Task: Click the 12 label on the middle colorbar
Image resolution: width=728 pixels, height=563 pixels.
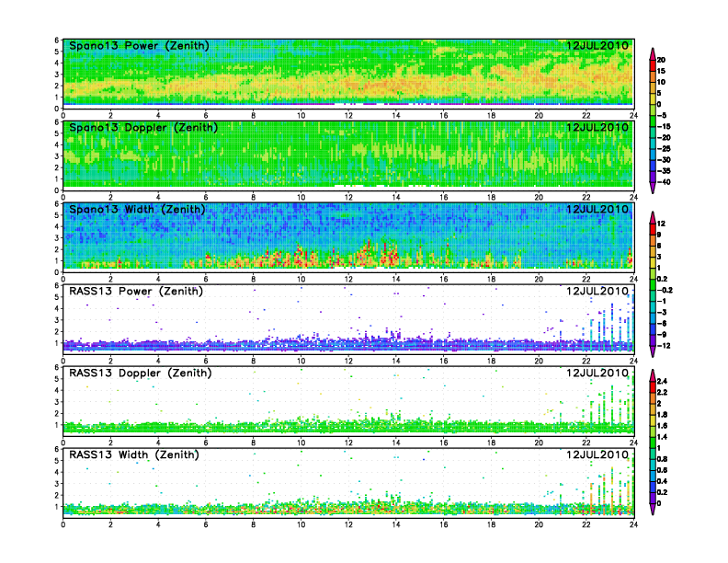Action: click(661, 224)
